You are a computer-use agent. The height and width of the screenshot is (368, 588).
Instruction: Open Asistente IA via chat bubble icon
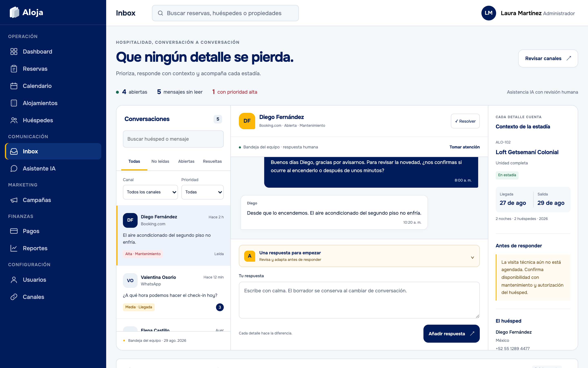[x=14, y=168]
